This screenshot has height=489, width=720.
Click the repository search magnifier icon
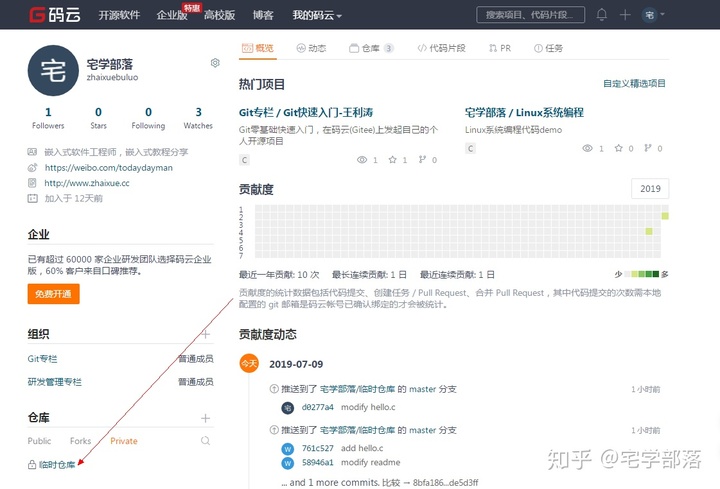click(205, 441)
